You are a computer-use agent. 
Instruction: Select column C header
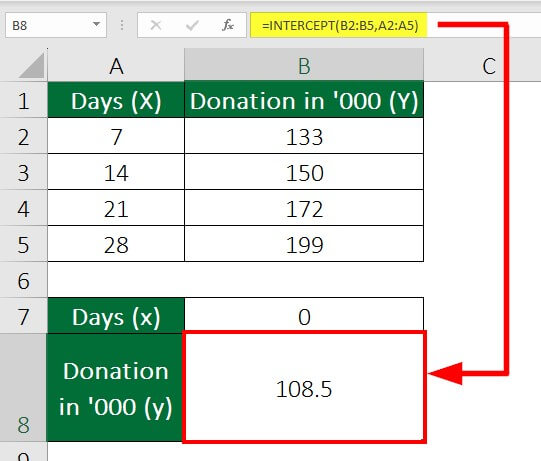point(489,65)
